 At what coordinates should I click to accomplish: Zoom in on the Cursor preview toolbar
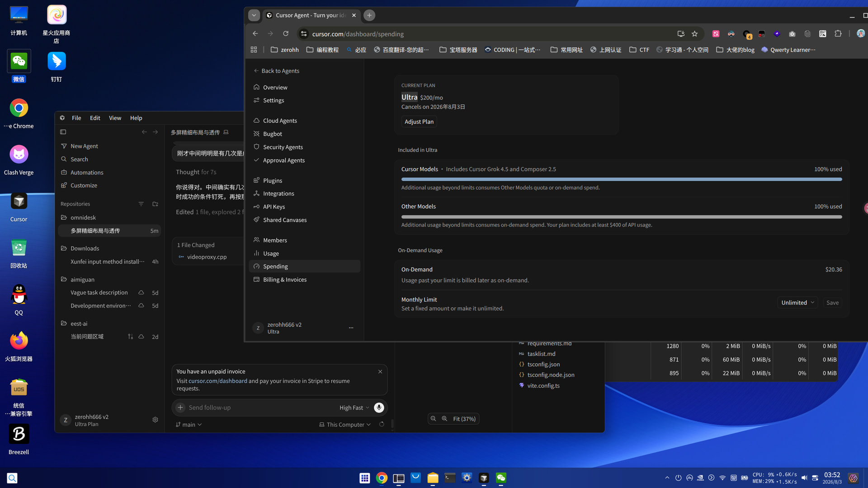tap(444, 419)
